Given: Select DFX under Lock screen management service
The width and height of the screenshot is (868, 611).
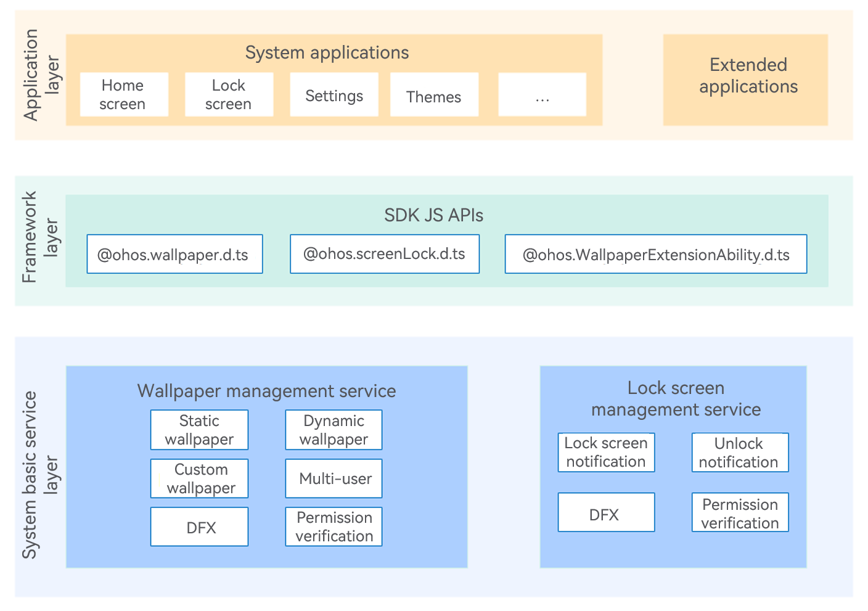Looking at the screenshot, I should pos(606,512).
